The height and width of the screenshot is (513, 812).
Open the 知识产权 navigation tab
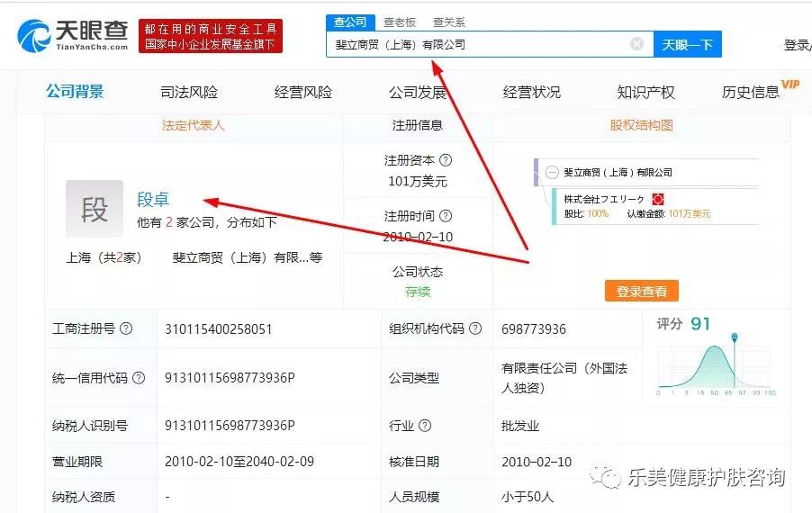click(645, 92)
